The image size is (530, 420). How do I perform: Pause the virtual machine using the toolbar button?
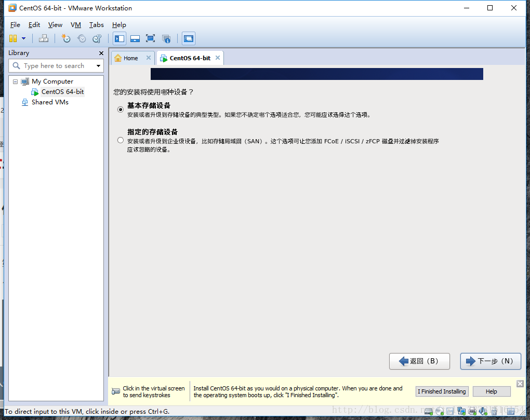click(13, 38)
